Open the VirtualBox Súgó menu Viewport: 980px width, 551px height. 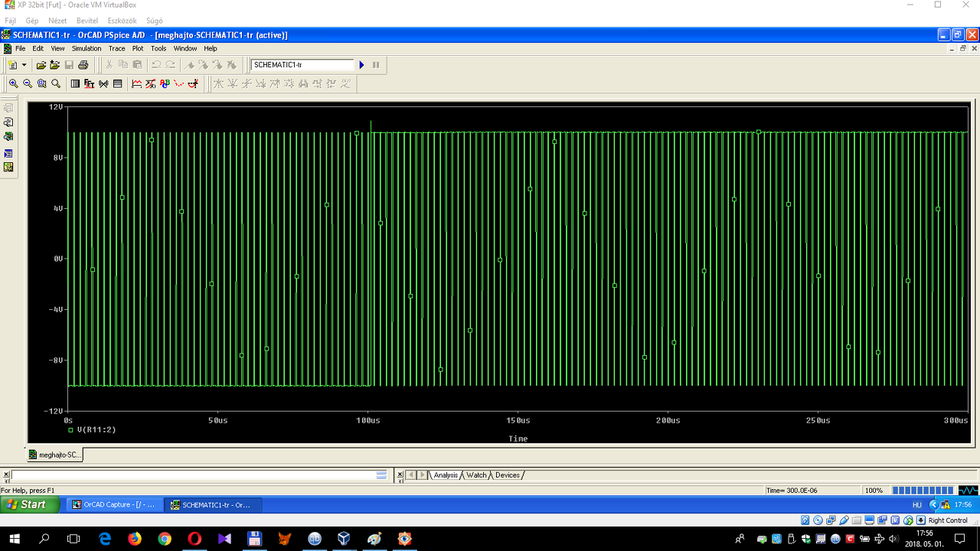153,21
